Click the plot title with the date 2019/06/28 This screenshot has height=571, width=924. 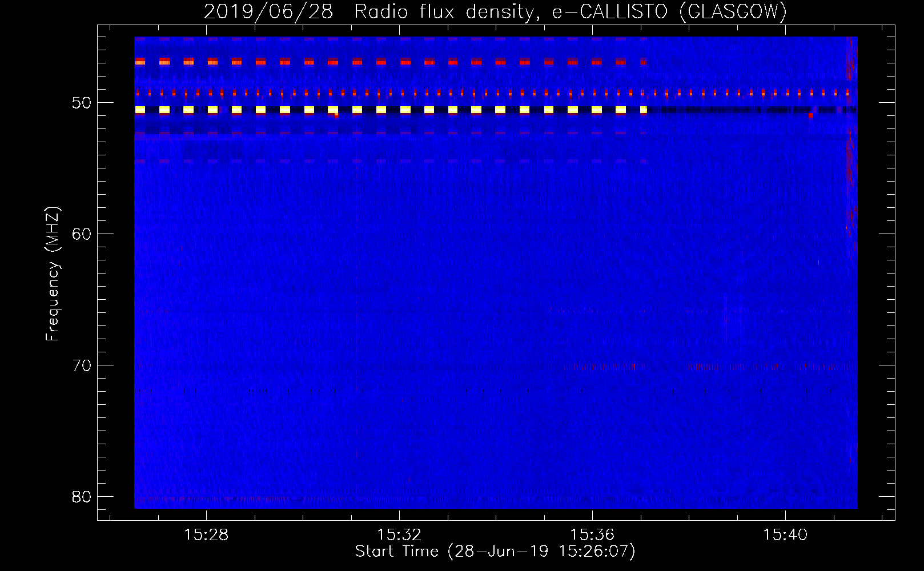[x=495, y=11]
